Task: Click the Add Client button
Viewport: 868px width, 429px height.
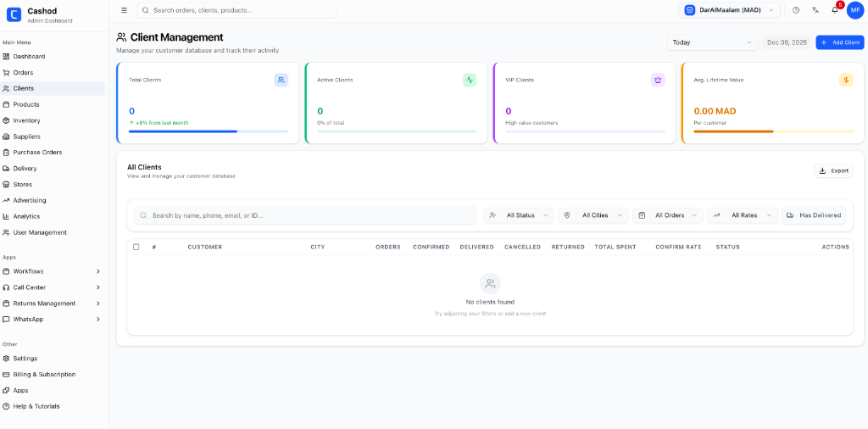Action: point(839,42)
